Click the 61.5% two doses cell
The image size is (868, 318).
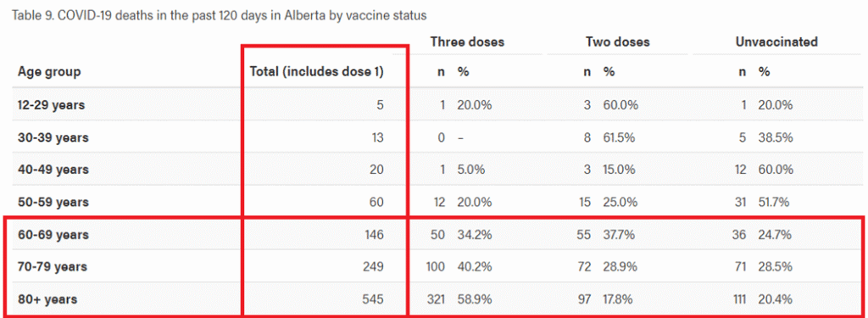(620, 137)
